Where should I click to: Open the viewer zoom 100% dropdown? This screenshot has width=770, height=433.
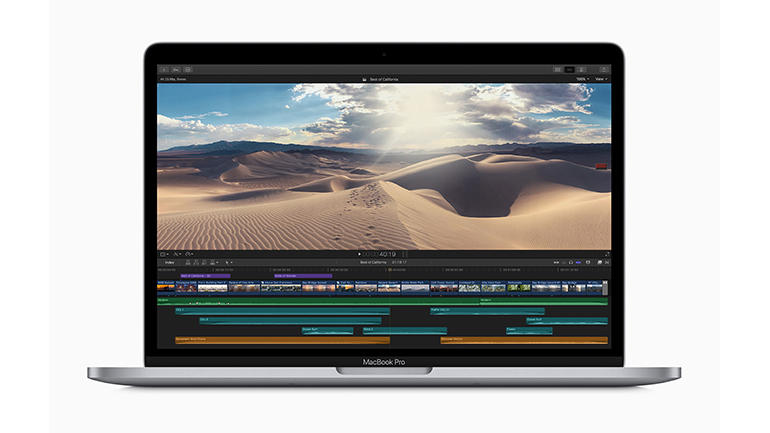click(582, 79)
